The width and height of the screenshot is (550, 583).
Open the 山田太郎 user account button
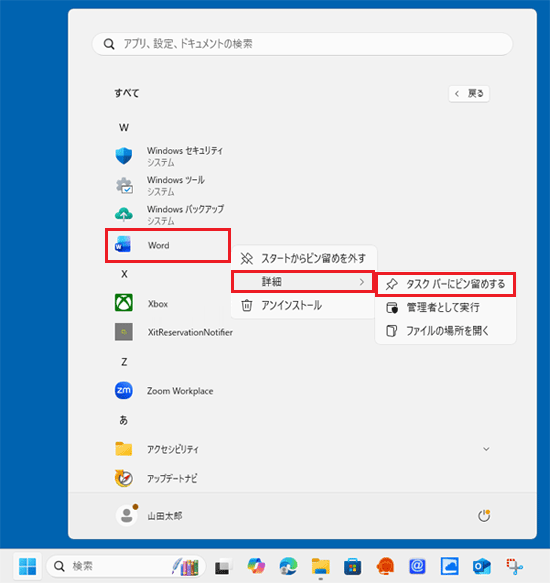coord(149,516)
